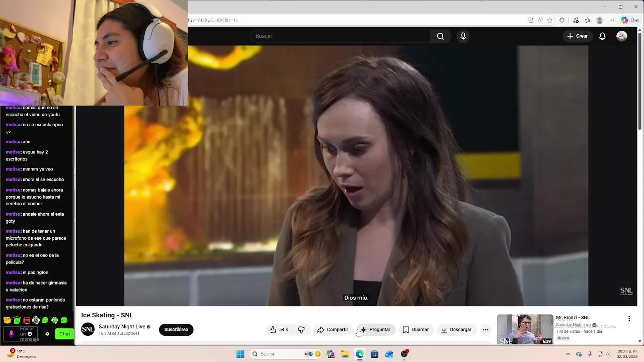Click the Enviar un mensaje chat field

(22, 334)
